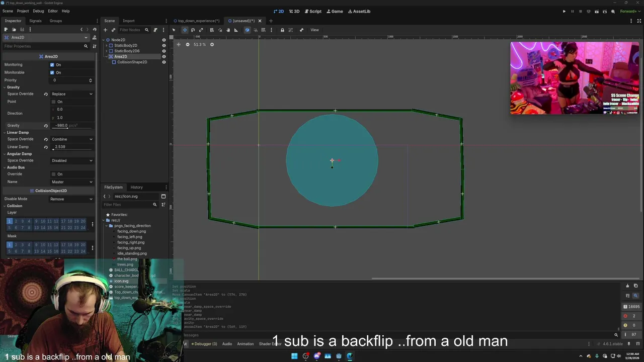The image size is (644, 362).
Task: Open the Project menu
Action: (23, 11)
